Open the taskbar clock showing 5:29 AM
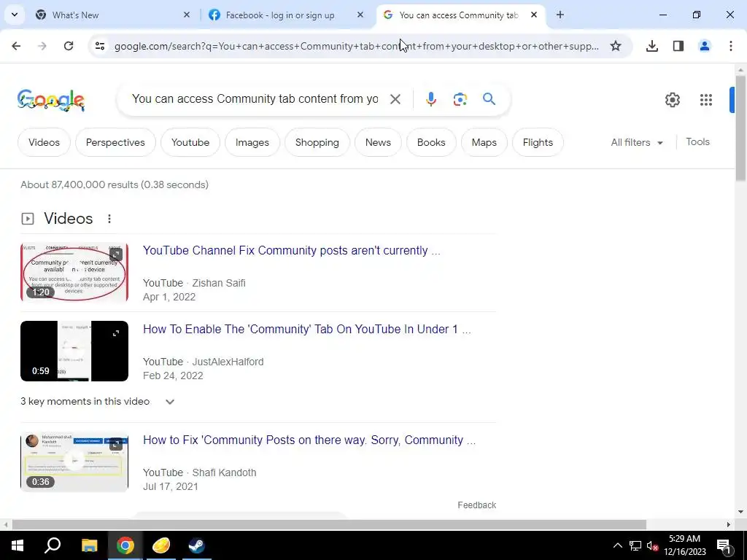The height and width of the screenshot is (560, 747). pyautogui.click(x=684, y=545)
